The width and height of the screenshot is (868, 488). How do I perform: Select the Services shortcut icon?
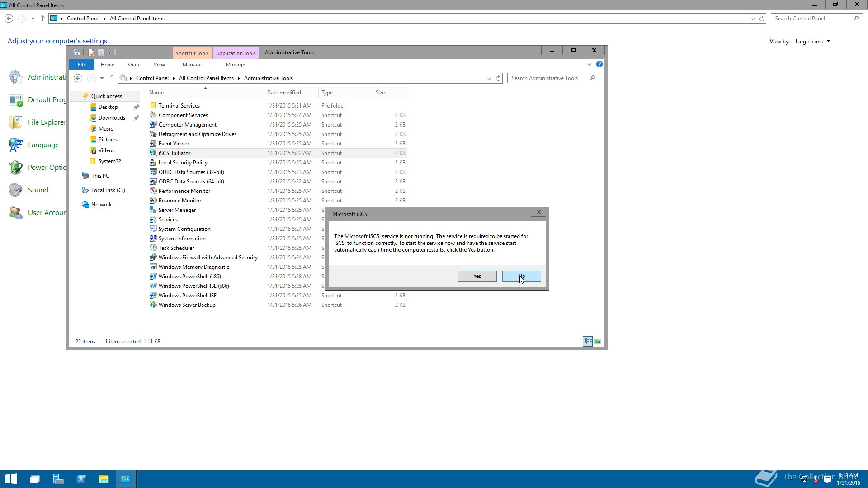coord(153,220)
